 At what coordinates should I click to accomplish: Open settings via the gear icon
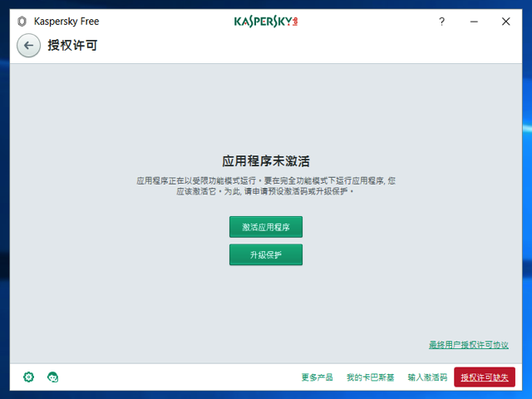[28, 377]
